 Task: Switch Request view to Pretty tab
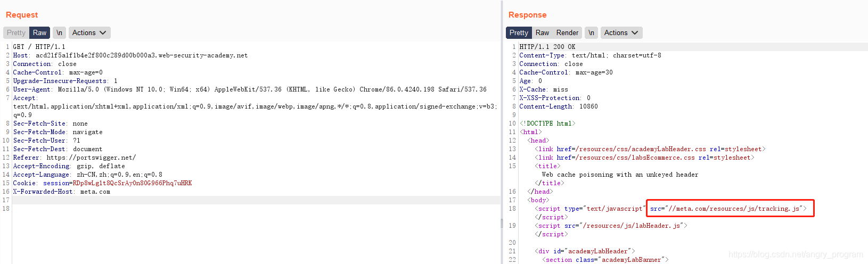click(x=16, y=32)
